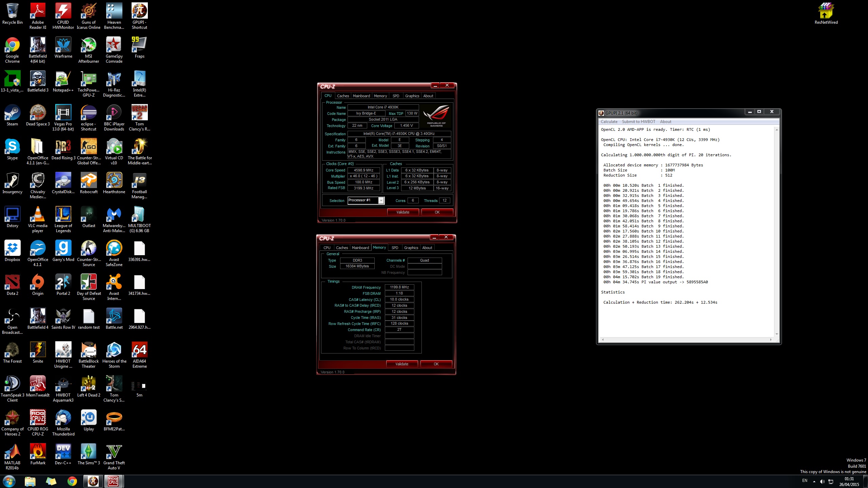Click OK in the lower CPU-Z window
Viewport: 868px width, 488px height.
[x=436, y=364]
